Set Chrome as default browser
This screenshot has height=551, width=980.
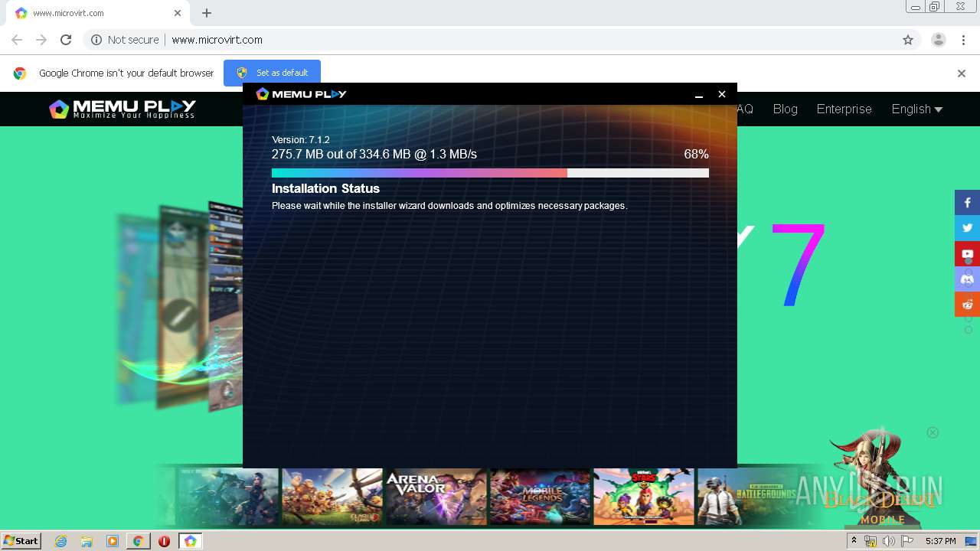click(272, 73)
